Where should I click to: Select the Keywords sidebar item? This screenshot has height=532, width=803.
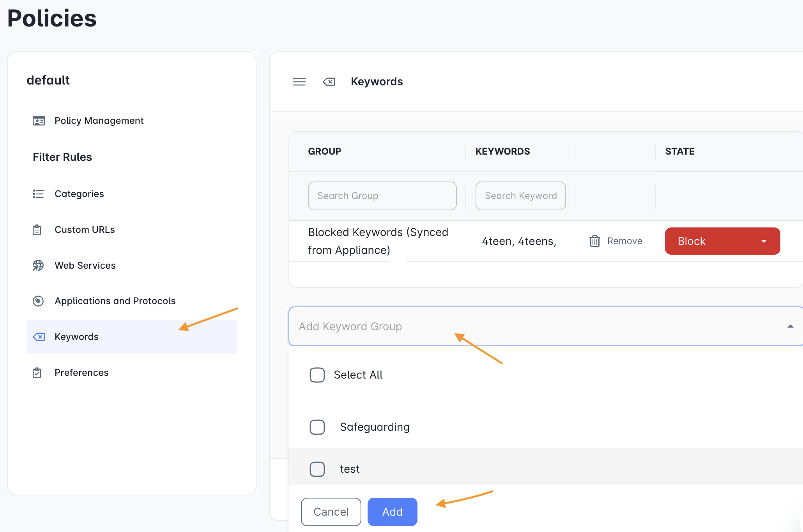point(132,337)
